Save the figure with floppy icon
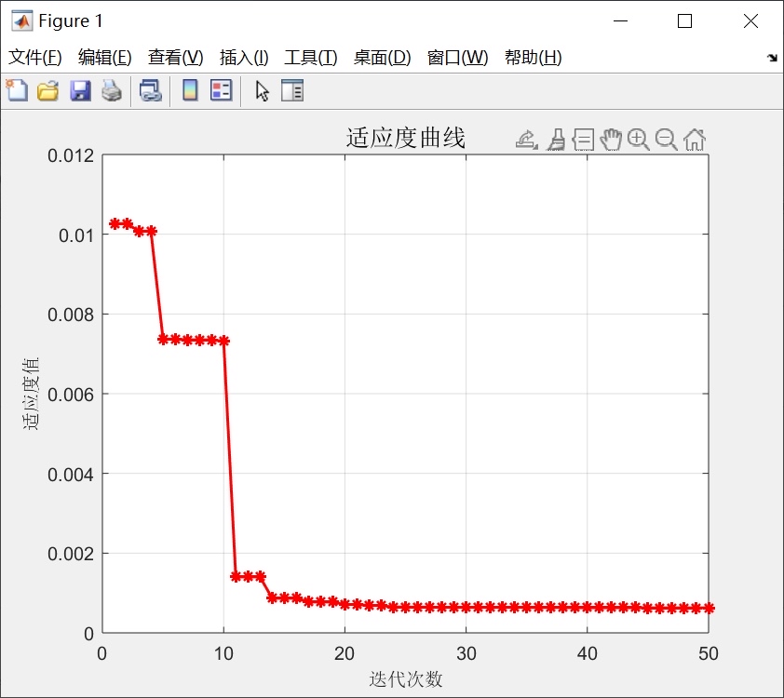Viewport: 784px width, 698px height. (x=80, y=91)
